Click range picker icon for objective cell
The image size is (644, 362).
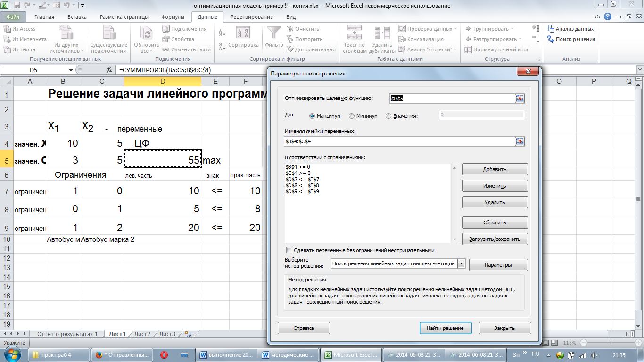(x=520, y=99)
